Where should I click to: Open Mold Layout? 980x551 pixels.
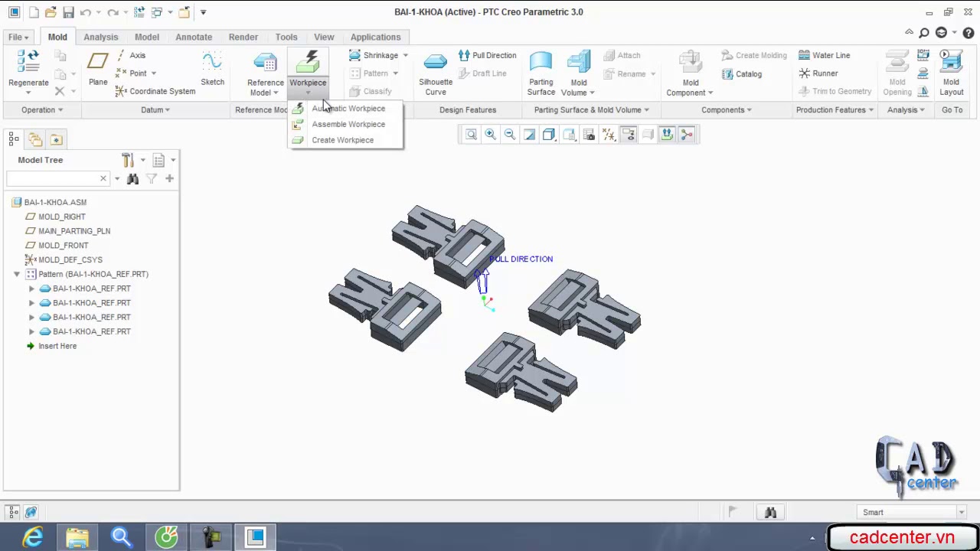[951, 74]
